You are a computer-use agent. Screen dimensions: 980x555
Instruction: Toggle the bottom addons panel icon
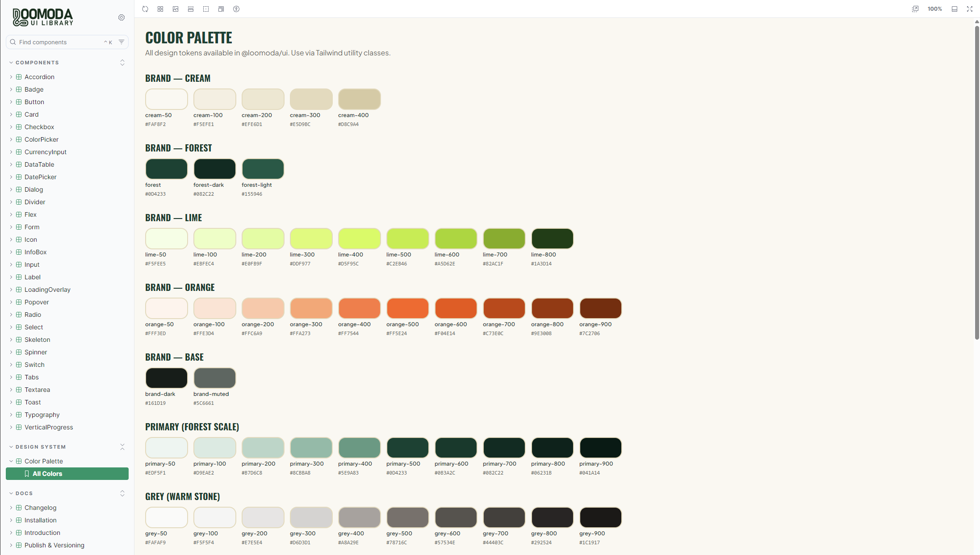click(x=955, y=9)
